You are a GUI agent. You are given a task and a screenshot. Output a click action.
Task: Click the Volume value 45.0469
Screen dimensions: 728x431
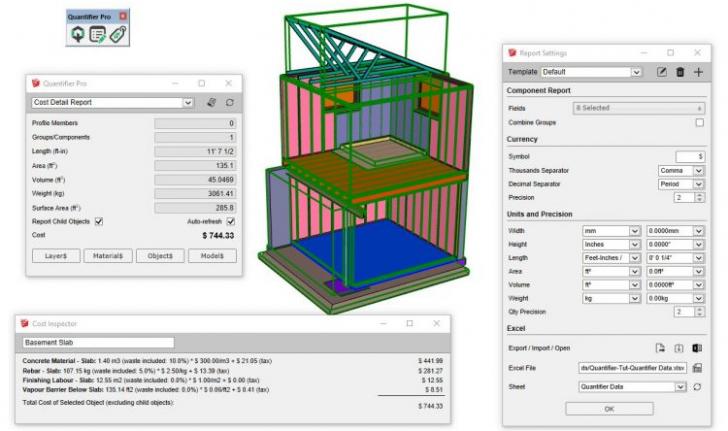[195, 180]
